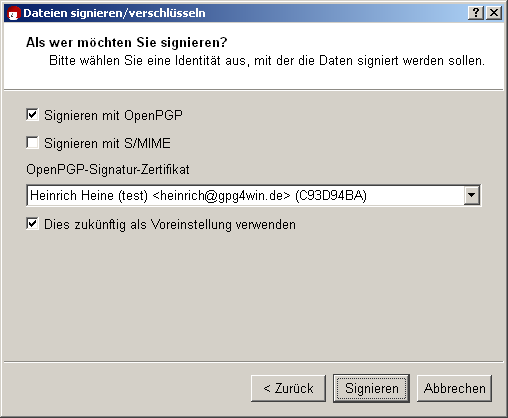Click the Kleopatra icon in the title bar
Image resolution: width=508 pixels, height=418 pixels.
coord(14,13)
